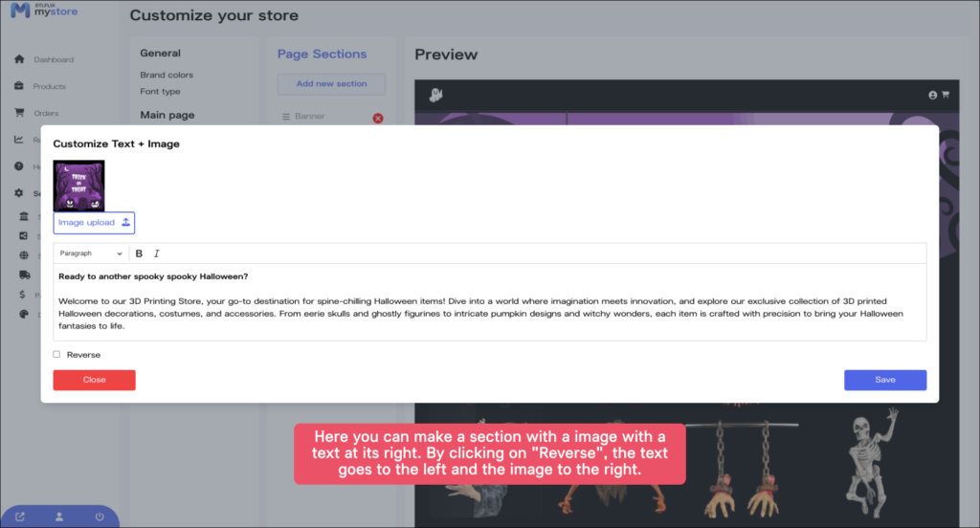Open the Paragraph style dropdown
Viewport: 980px width, 528px height.
tap(91, 253)
